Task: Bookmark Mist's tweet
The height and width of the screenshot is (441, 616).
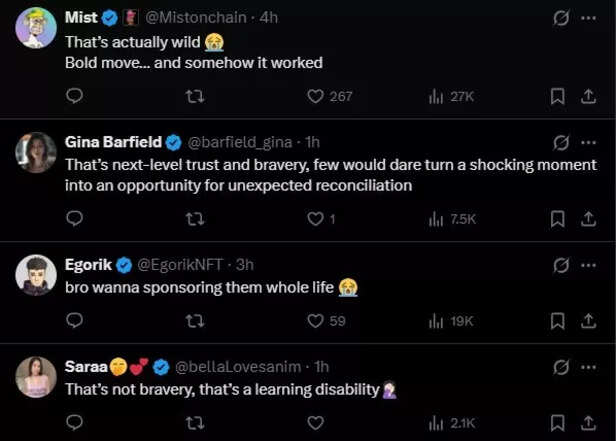Action: coord(558,96)
